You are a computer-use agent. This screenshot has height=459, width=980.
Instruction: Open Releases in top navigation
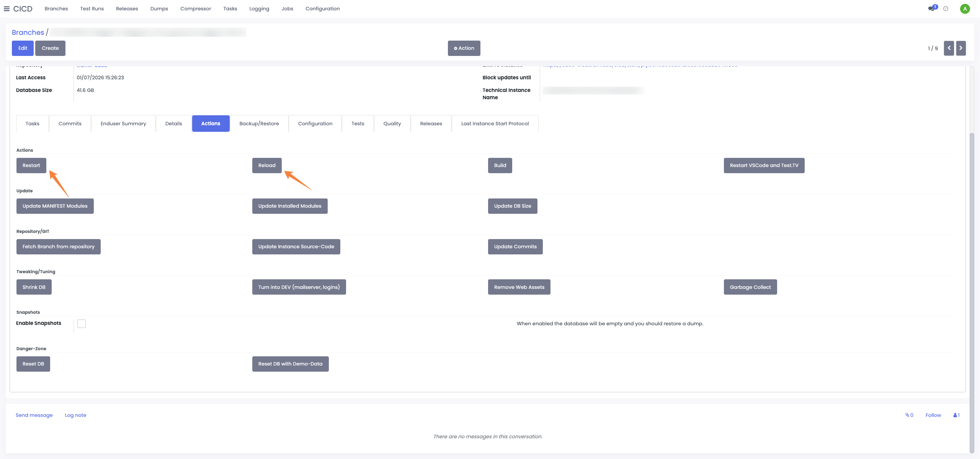coord(127,8)
